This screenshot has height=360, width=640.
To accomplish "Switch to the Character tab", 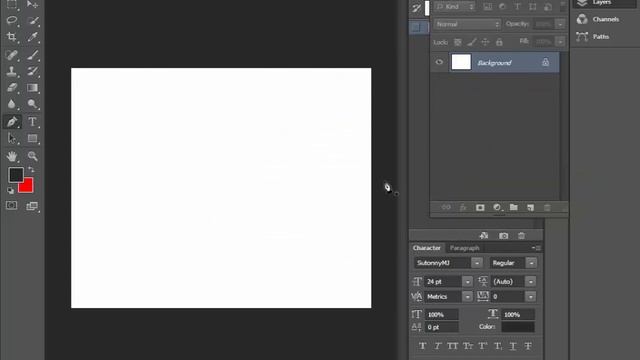I will coord(427,248).
